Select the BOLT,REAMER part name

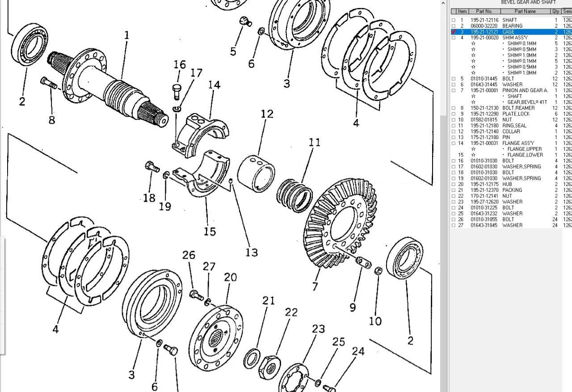[x=518, y=108]
